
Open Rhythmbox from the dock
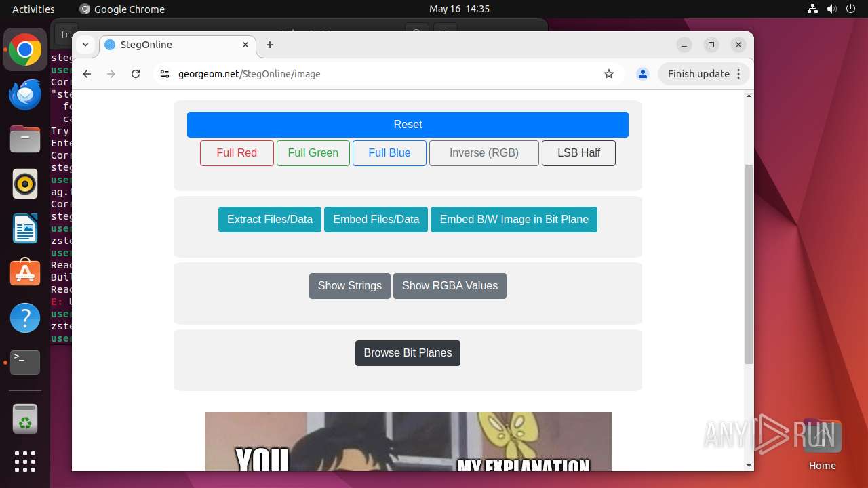(x=25, y=184)
